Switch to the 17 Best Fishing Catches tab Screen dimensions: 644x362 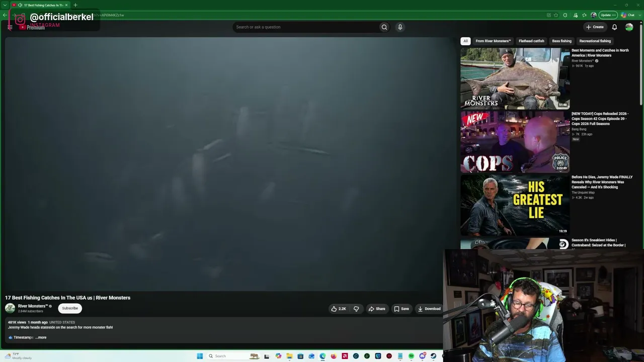(40, 5)
